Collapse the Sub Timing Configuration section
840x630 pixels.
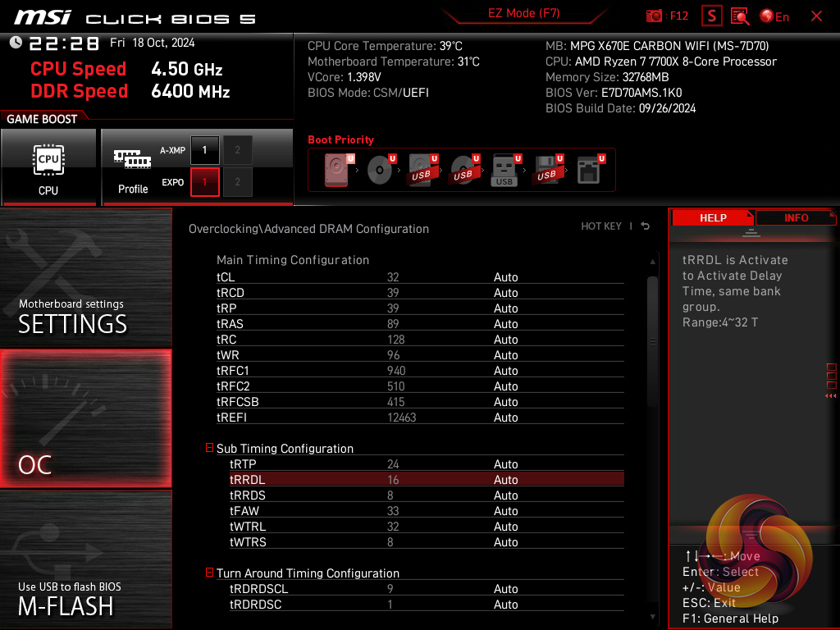[x=209, y=447]
